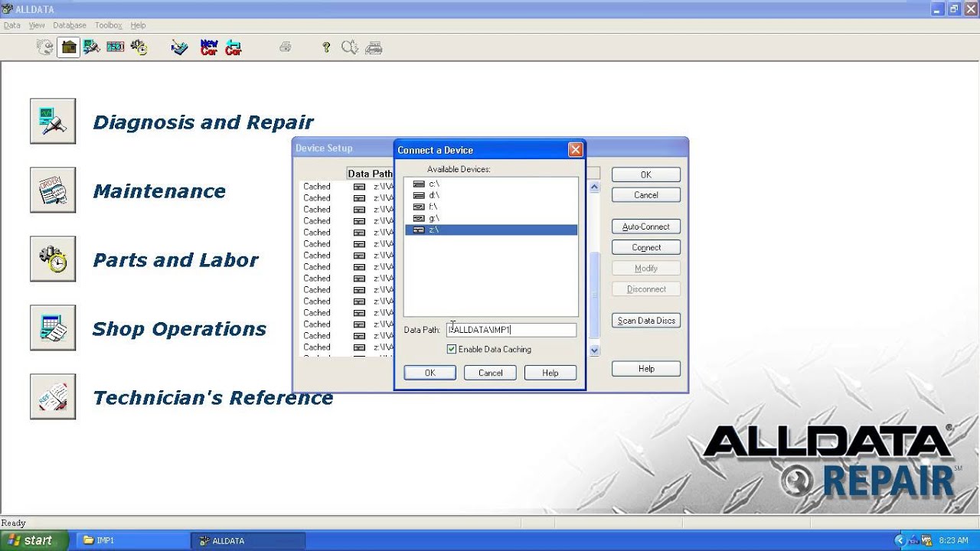Viewport: 980px width, 551px height.
Task: Click the Technician's Reference text link
Action: tap(213, 398)
